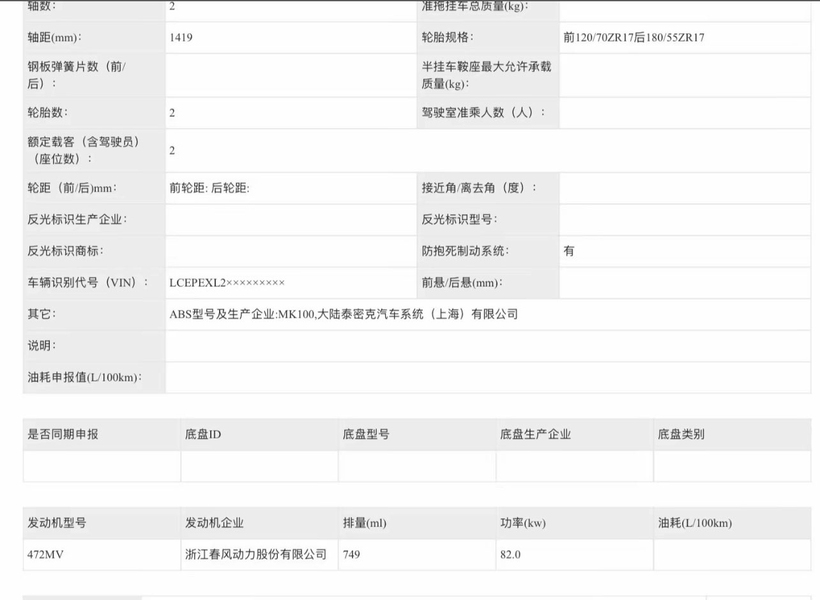The height and width of the screenshot is (600, 820).
Task: Click the 功率(kw) column header
Action: (x=523, y=523)
